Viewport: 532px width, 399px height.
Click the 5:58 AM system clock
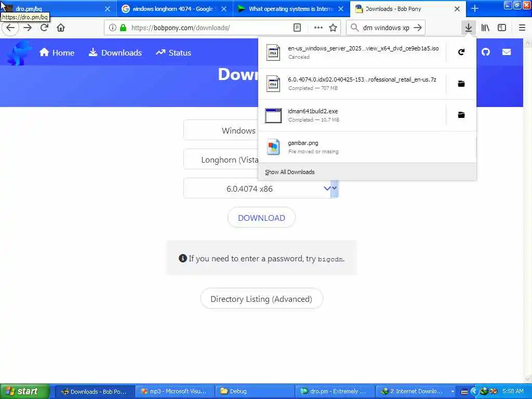pyautogui.click(x=513, y=392)
